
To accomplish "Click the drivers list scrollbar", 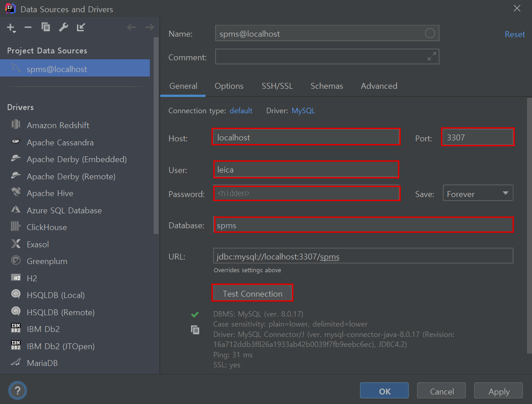I will [x=156, y=136].
